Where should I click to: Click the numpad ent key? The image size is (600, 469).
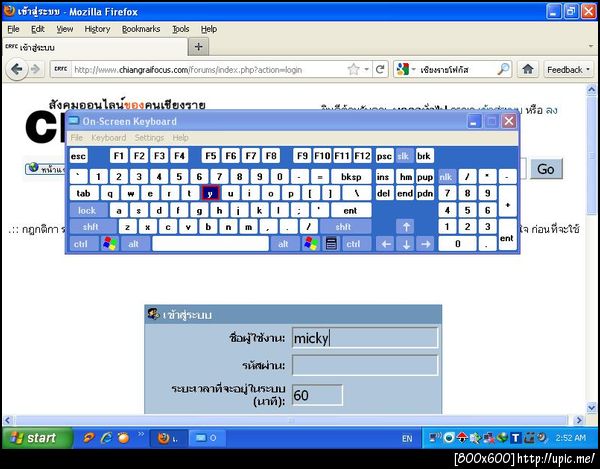point(507,235)
